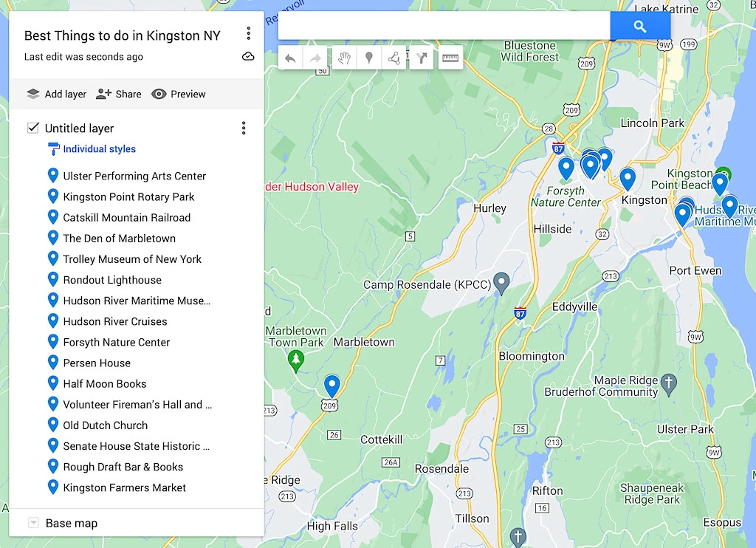Click the blue search magnifier button
Image resolution: width=756 pixels, height=548 pixels.
(x=640, y=26)
